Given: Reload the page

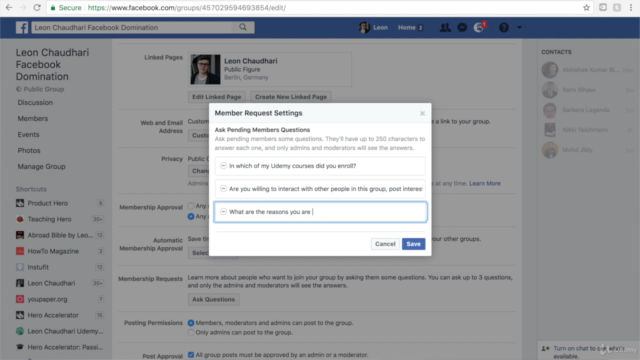Looking at the screenshot, I should pyautogui.click(x=37, y=7).
